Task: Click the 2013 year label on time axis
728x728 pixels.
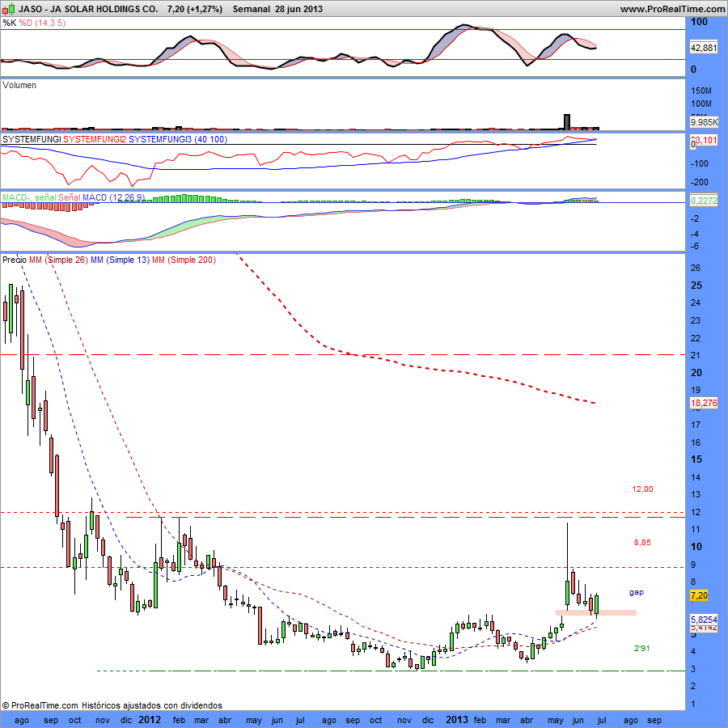Action: [x=457, y=720]
